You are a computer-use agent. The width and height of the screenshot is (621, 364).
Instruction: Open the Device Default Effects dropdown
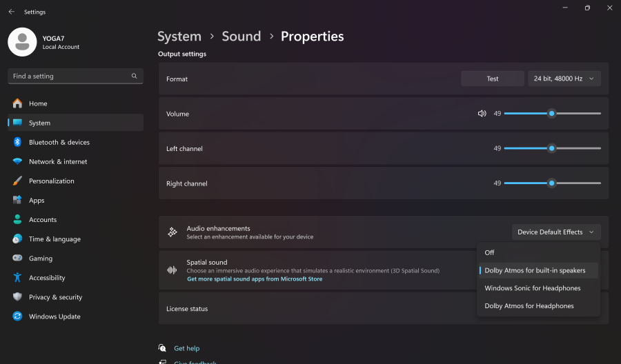click(555, 232)
